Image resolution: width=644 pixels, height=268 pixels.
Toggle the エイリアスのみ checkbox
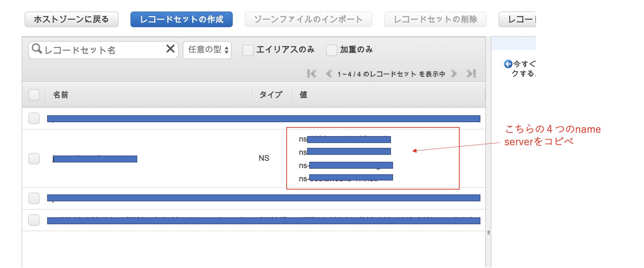248,50
